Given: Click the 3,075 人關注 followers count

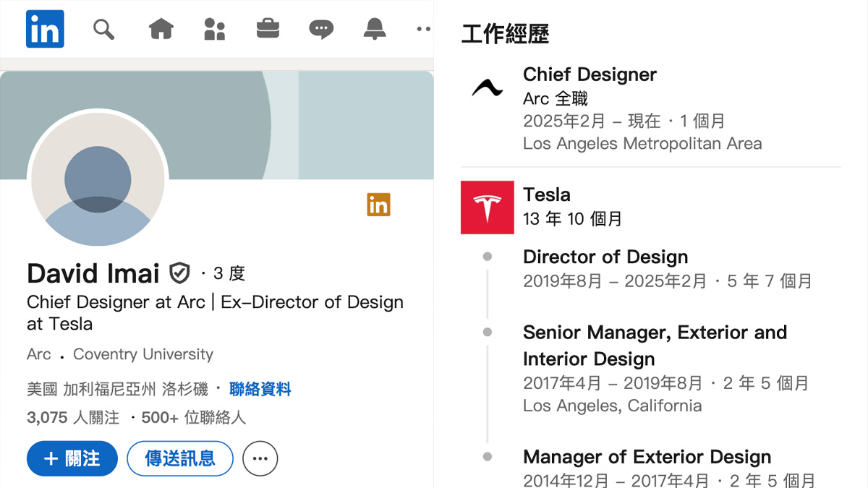Looking at the screenshot, I should click(73, 417).
